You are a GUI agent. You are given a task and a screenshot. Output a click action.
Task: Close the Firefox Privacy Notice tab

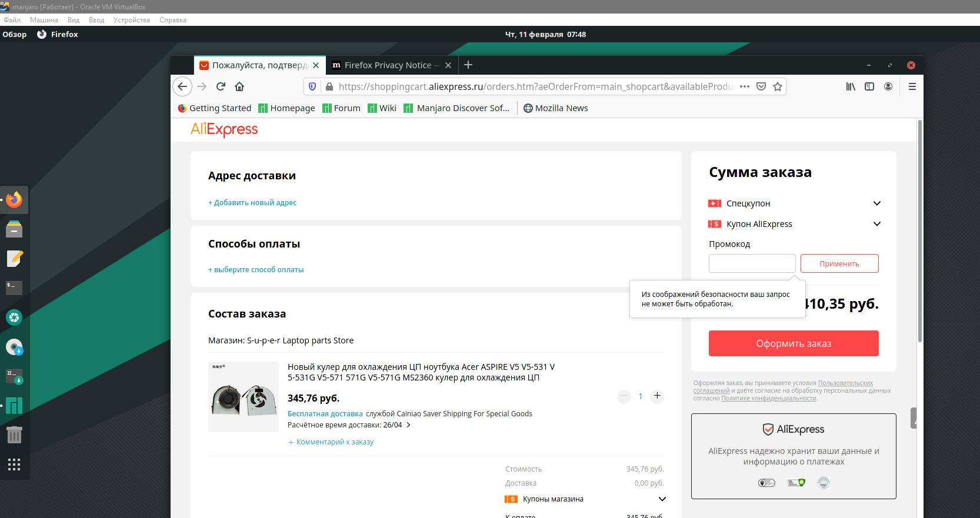pos(448,65)
